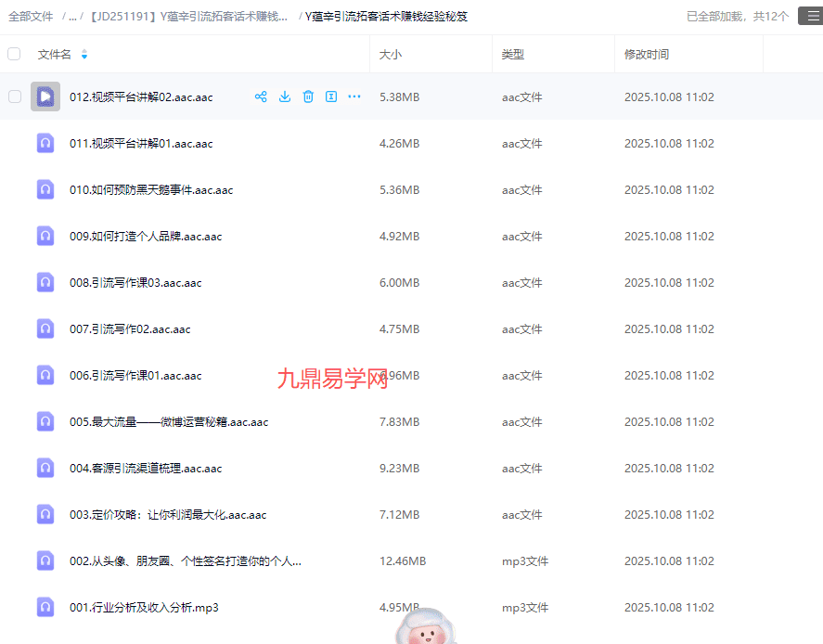Screen dimensions: 823x644
Task: Sort by 修改时间 column header
Action: (647, 55)
